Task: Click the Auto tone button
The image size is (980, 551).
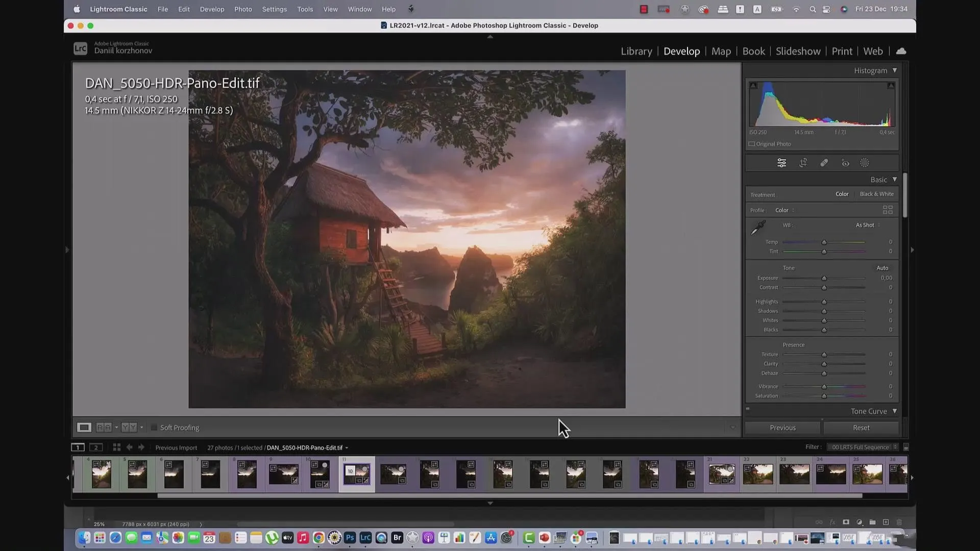Action: click(x=883, y=267)
